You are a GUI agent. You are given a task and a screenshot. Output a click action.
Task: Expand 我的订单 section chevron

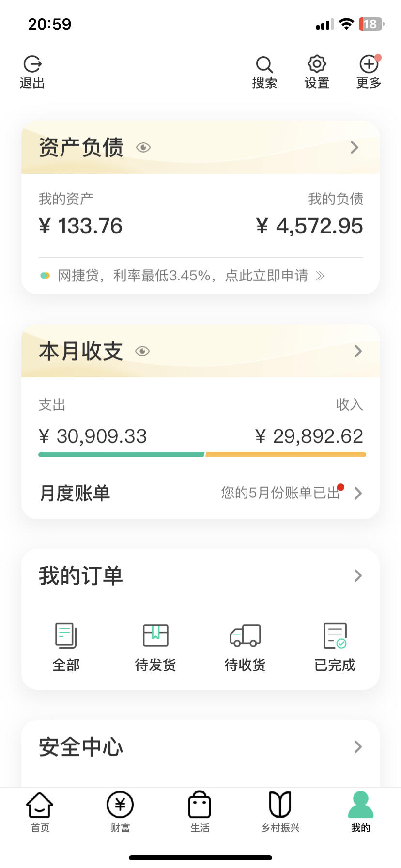[x=358, y=575]
